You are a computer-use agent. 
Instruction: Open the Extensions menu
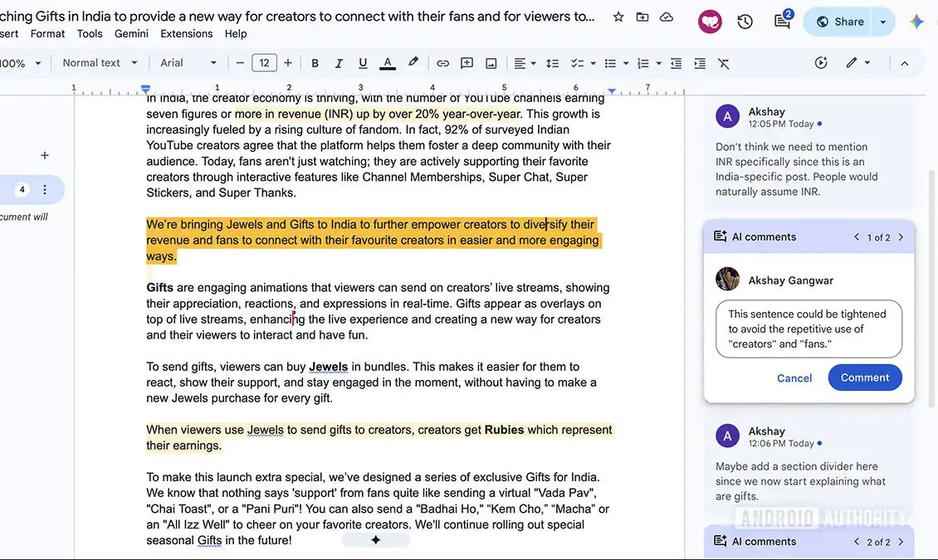pyautogui.click(x=186, y=34)
